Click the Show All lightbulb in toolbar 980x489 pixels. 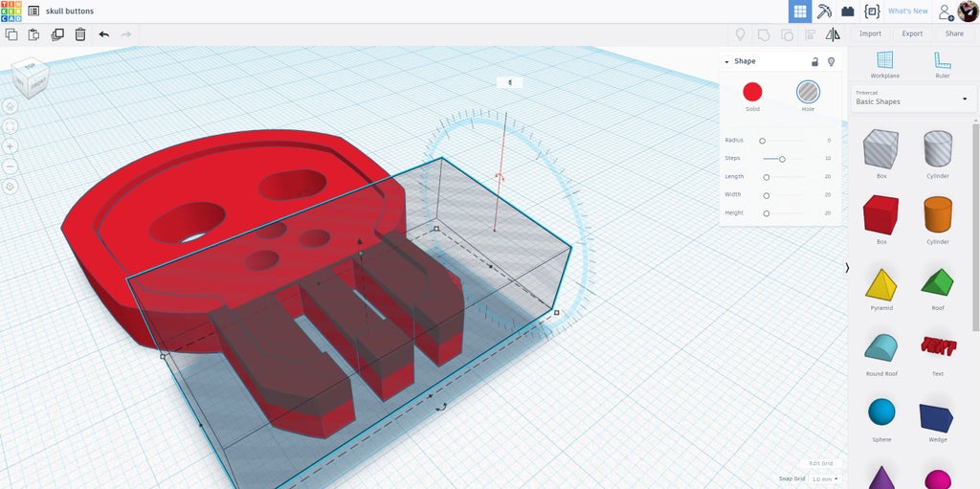click(x=740, y=34)
